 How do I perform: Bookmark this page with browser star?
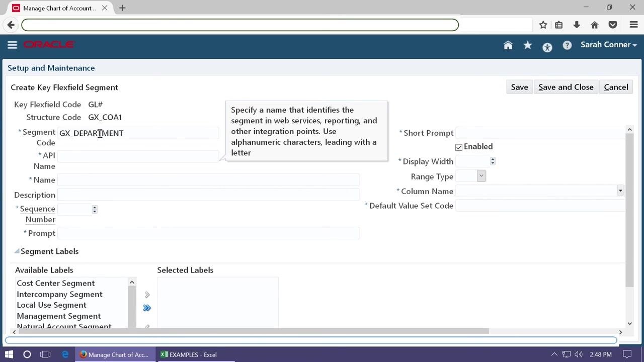point(543,25)
